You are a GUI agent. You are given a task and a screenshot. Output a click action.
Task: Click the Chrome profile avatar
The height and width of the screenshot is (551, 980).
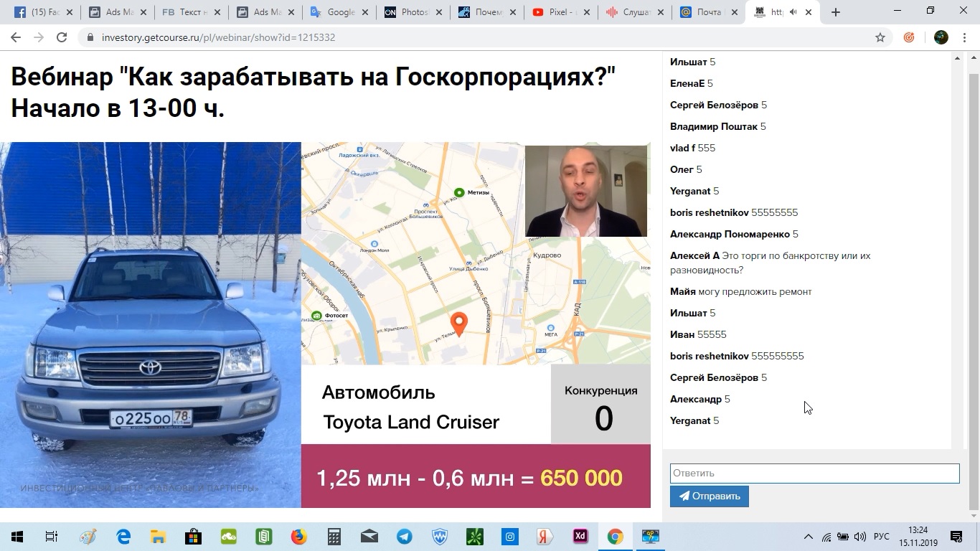(940, 37)
